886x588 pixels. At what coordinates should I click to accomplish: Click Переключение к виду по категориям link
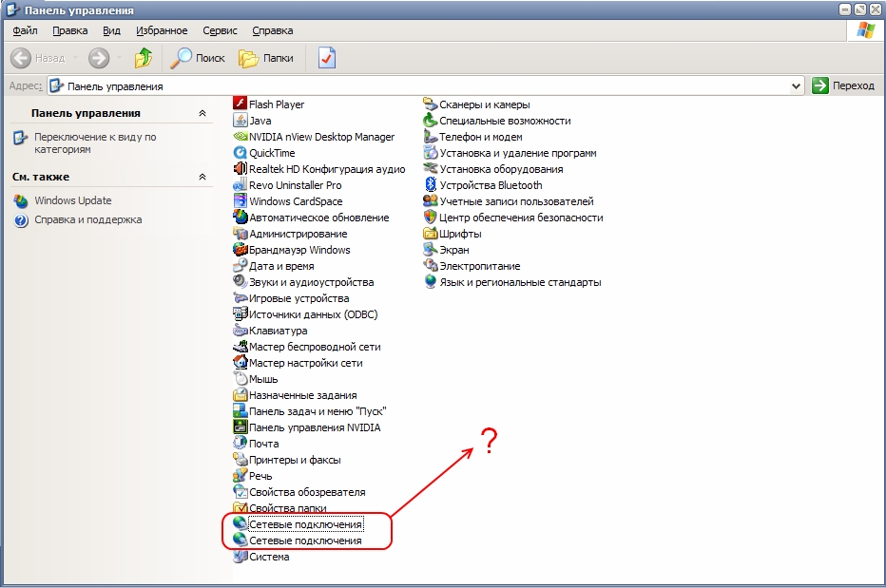(94, 142)
